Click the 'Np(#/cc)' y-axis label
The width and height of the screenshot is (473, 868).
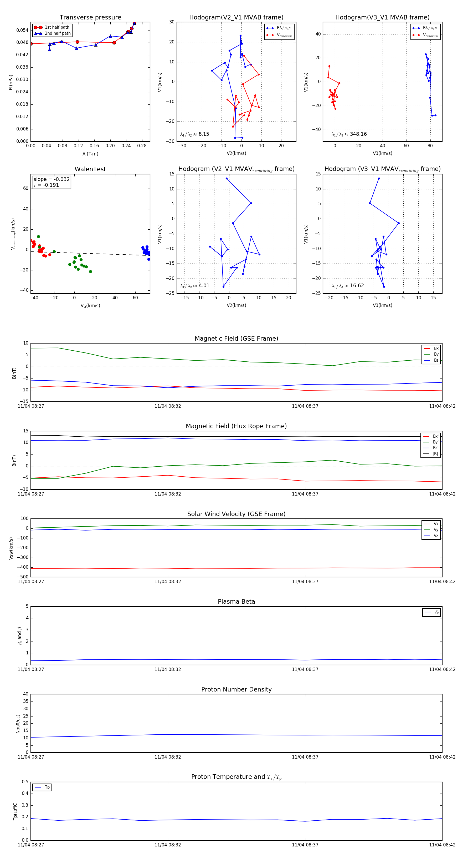[x=18, y=724]
